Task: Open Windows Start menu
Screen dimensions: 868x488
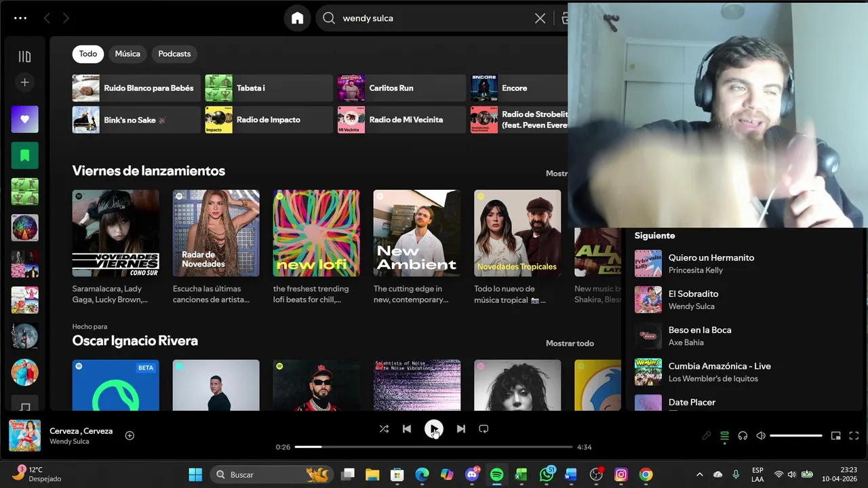Action: point(195,474)
